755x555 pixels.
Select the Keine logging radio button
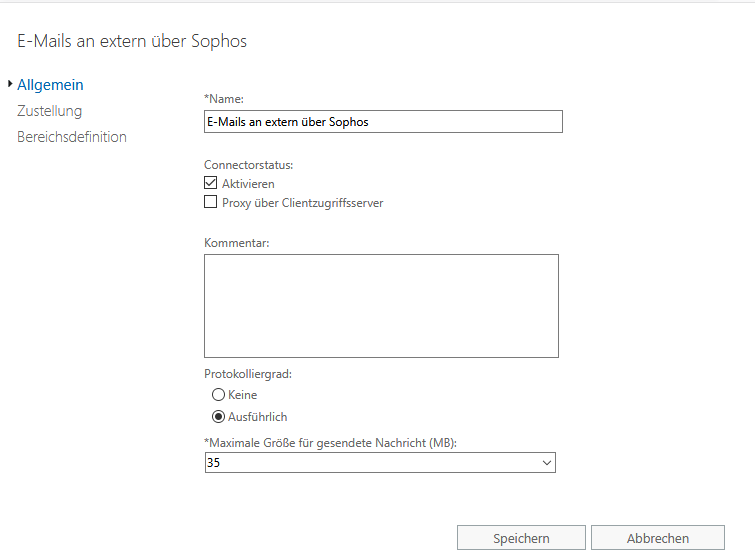tap(218, 395)
